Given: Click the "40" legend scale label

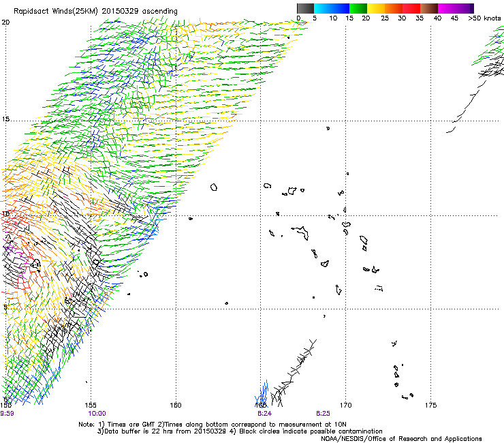Looking at the screenshot, I should 437,18.
